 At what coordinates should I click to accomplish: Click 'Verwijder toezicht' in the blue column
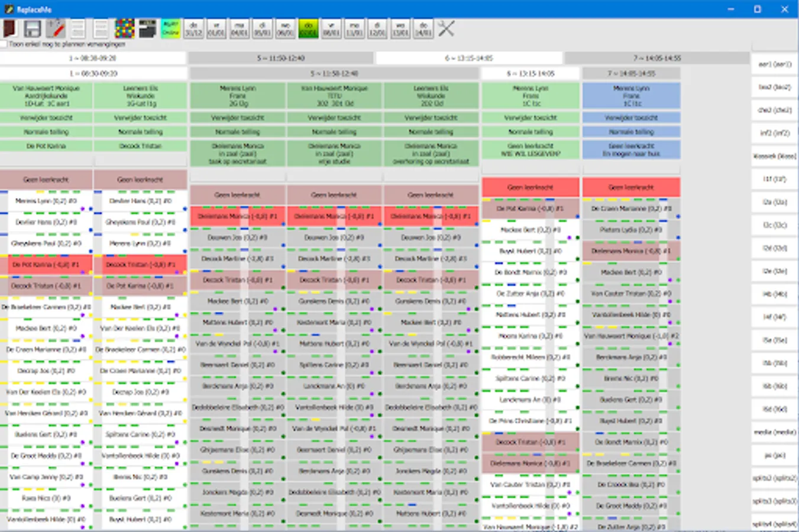click(631, 118)
